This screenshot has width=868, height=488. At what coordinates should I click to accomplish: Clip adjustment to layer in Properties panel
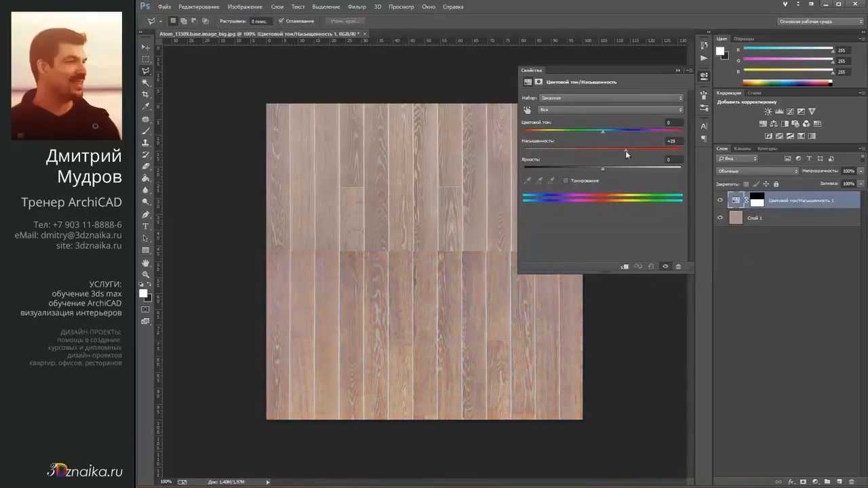(x=625, y=266)
